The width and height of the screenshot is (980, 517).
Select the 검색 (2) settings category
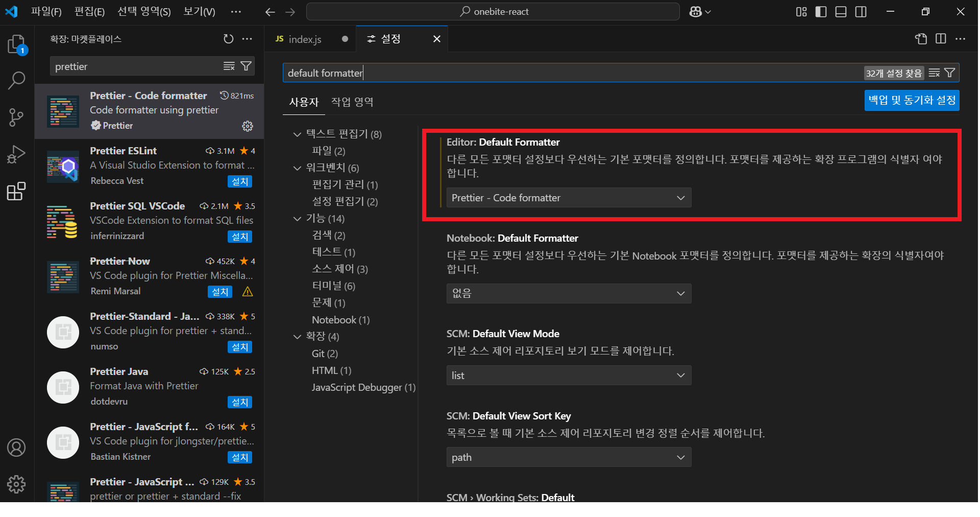coord(329,236)
